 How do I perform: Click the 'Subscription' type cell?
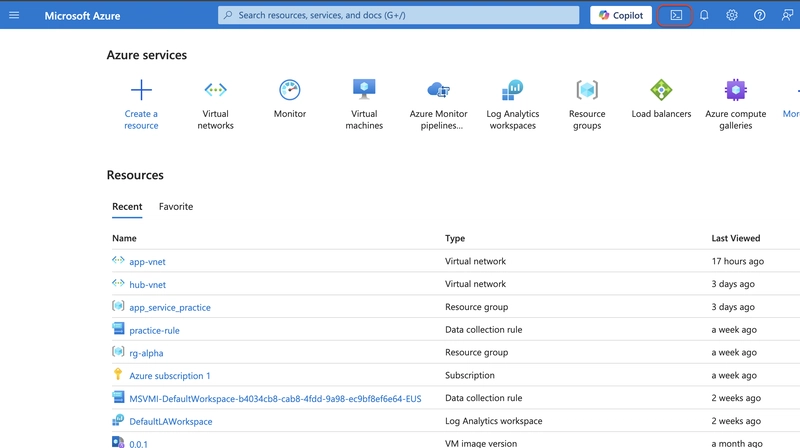click(x=470, y=375)
